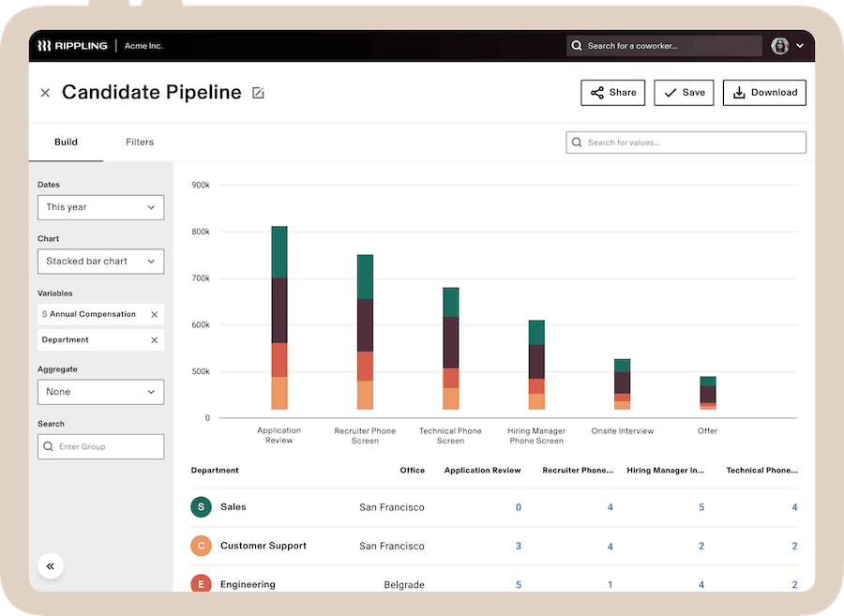Screen dimensions: 844x616
Task: Select the Build tab
Action: [66, 142]
